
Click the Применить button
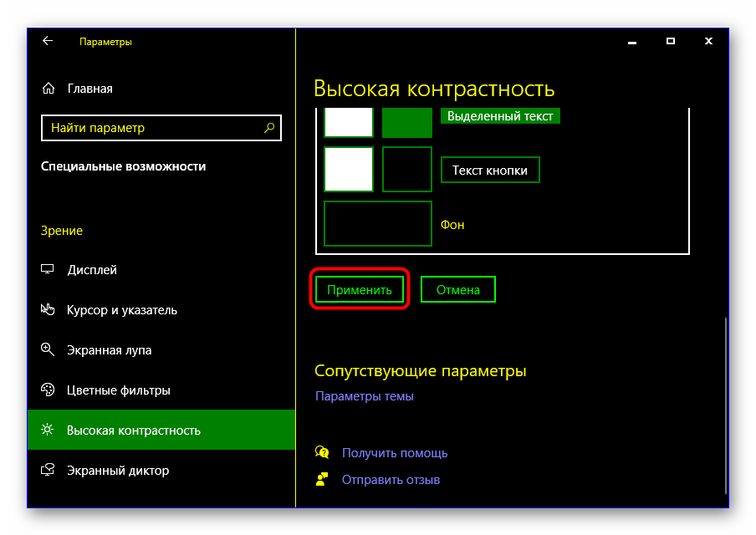(x=360, y=290)
